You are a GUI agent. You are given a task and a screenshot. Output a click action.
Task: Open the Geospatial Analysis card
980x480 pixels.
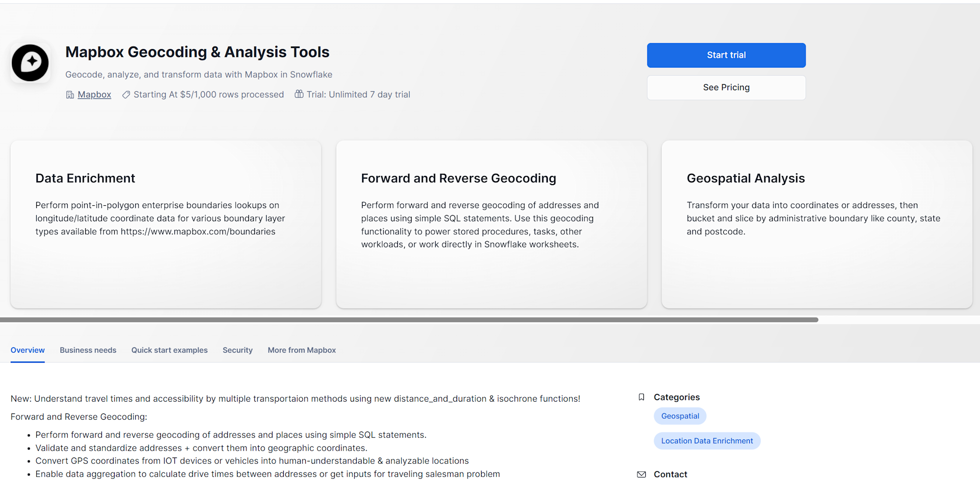(x=817, y=224)
